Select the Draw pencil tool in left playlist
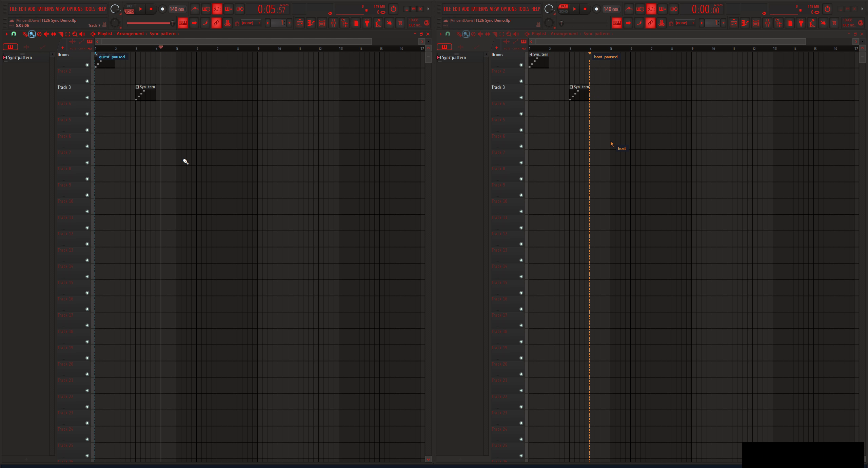The height and width of the screenshot is (468, 868). point(25,34)
